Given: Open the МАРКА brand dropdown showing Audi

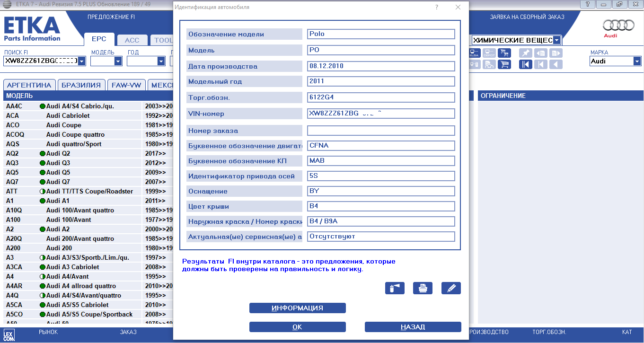Looking at the screenshot, I should pyautogui.click(x=636, y=61).
